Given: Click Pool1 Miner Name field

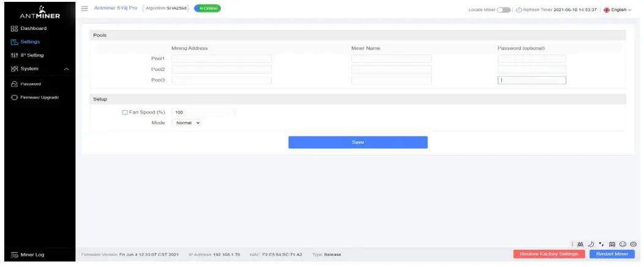Looking at the screenshot, I should coord(391,59).
